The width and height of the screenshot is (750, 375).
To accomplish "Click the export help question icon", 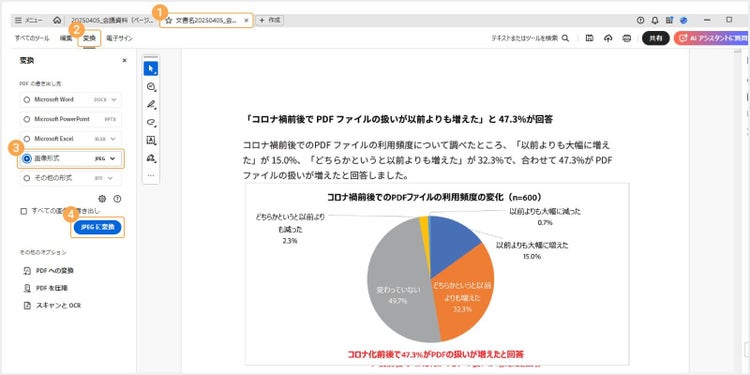I will tap(117, 199).
